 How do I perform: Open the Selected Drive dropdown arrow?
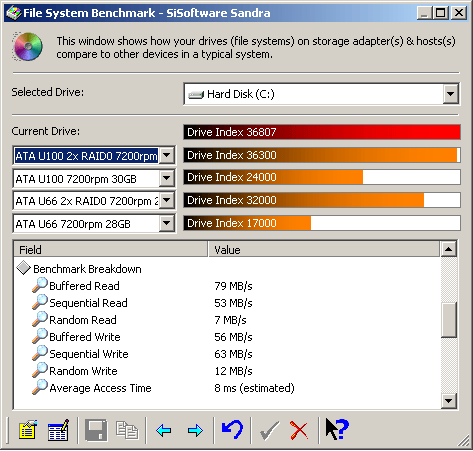coord(451,94)
